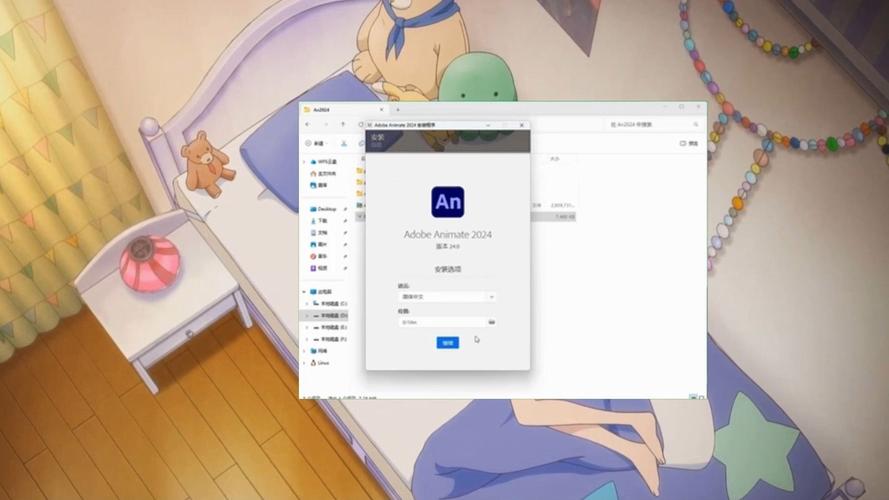This screenshot has height=500, width=889.
Task: Go back in File Explorer navigation
Action: (308, 124)
